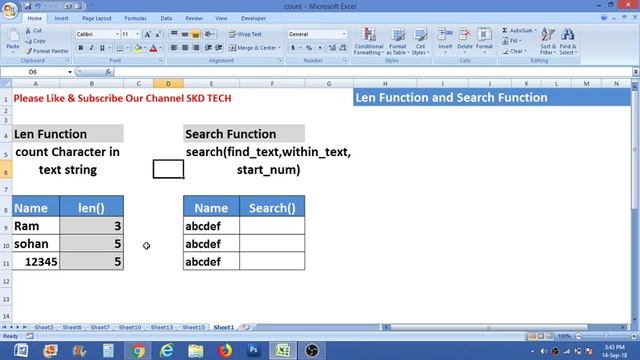Open the Formulas ribbon tab

point(136,18)
